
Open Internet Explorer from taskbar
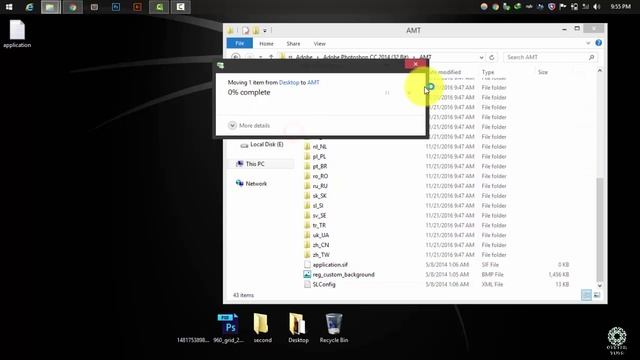[29, 7]
